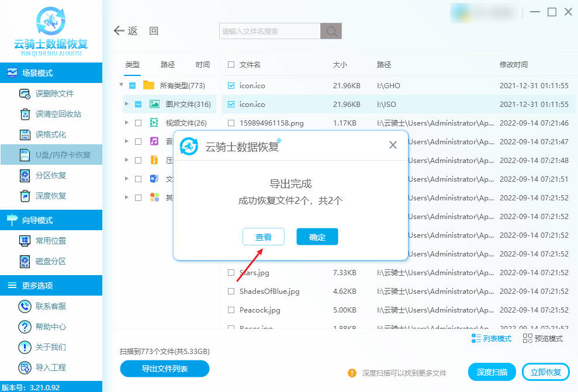Click into the file name search field
578x392 pixels.
(x=270, y=31)
